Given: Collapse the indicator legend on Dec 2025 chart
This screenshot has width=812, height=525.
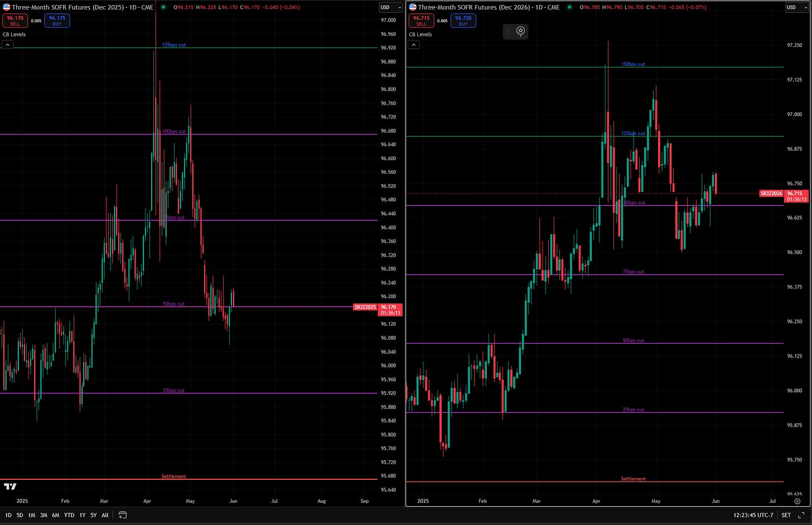Looking at the screenshot, I should [7, 45].
